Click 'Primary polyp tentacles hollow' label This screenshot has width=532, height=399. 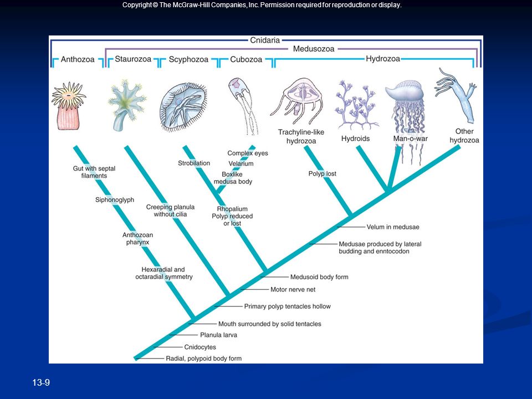click(288, 306)
